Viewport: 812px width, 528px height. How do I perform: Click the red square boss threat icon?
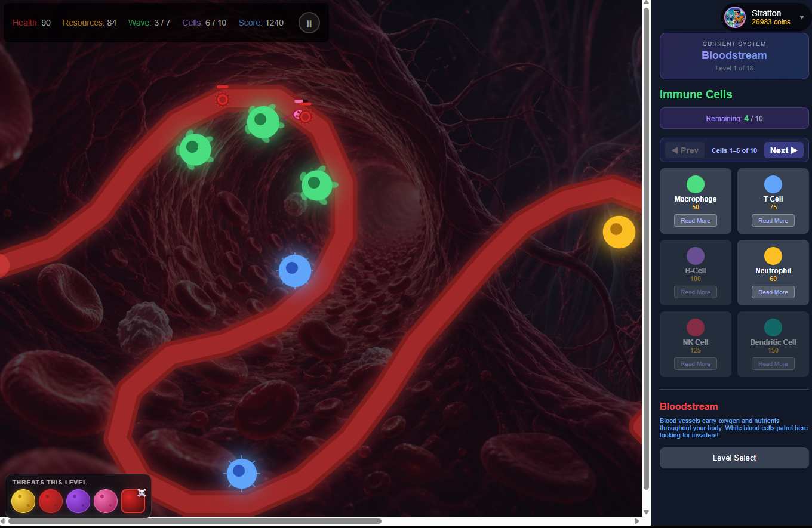point(133,501)
